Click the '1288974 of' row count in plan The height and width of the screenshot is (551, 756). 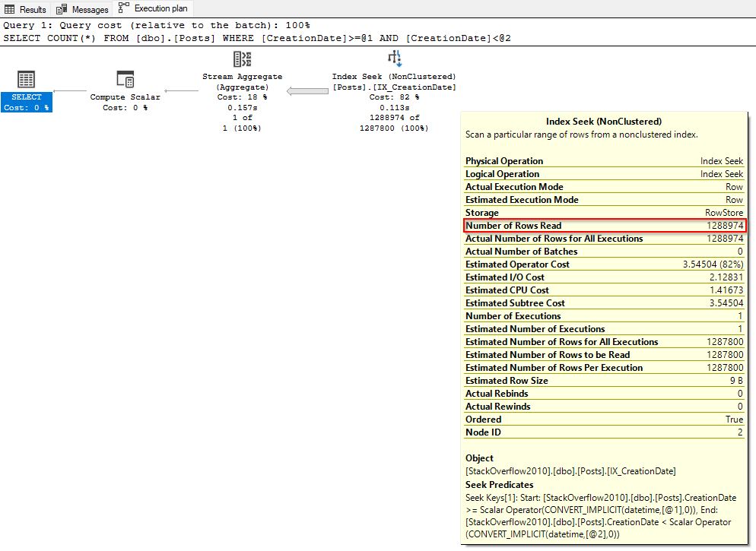pos(395,118)
